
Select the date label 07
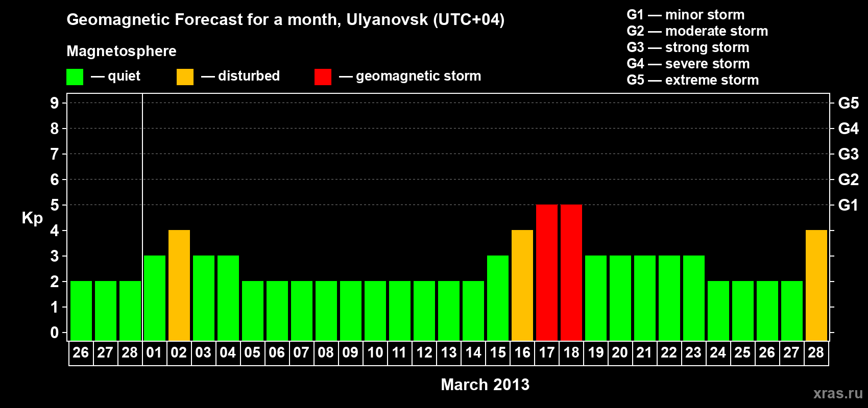(x=301, y=352)
